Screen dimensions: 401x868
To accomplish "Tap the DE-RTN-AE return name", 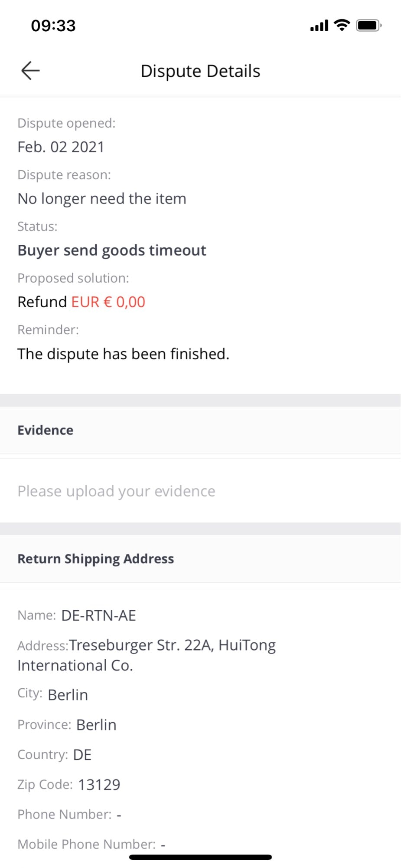I will (98, 615).
